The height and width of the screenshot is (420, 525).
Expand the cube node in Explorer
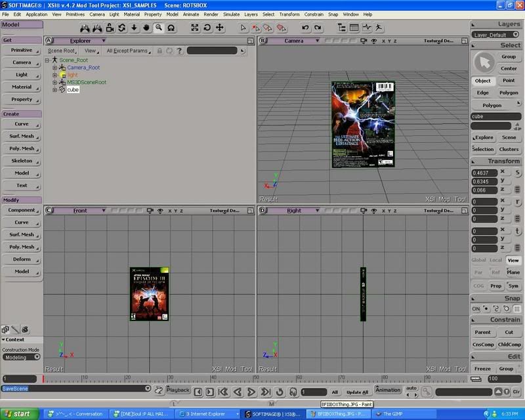point(54,90)
